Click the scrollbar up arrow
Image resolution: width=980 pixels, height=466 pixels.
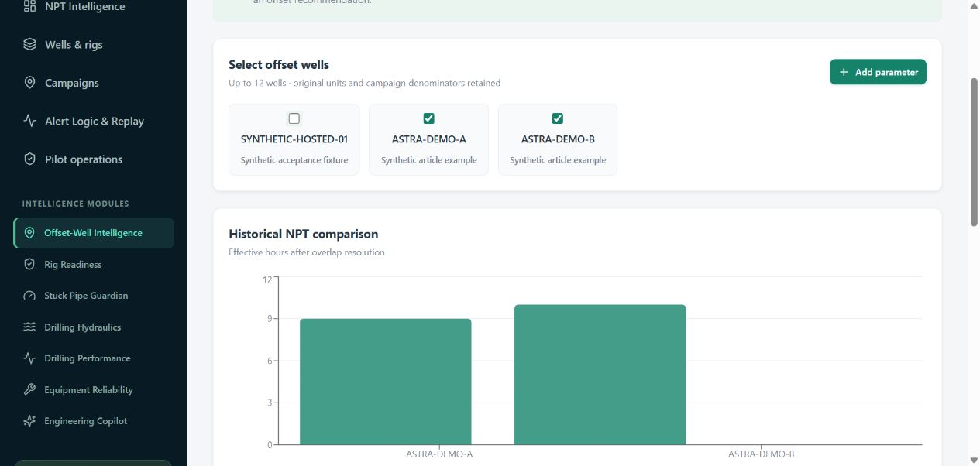point(974,6)
